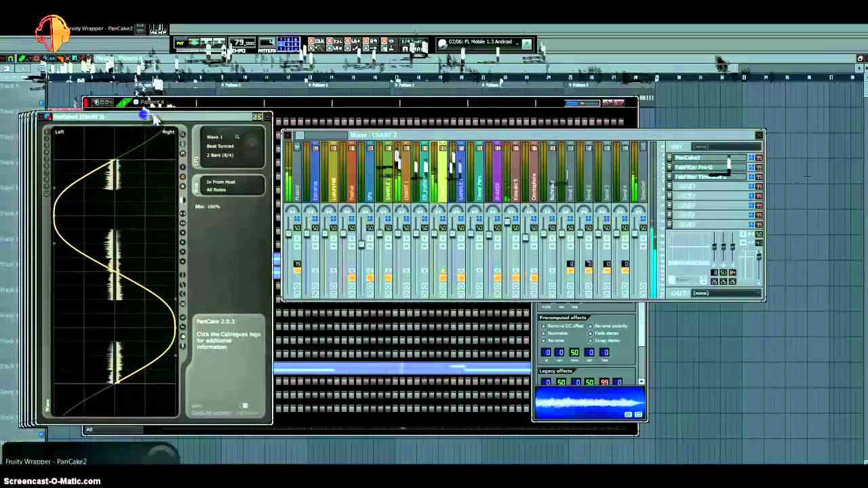This screenshot has width=868, height=488.
Task: Open dropdown arrow for PanCake2 slot
Action: point(669,158)
